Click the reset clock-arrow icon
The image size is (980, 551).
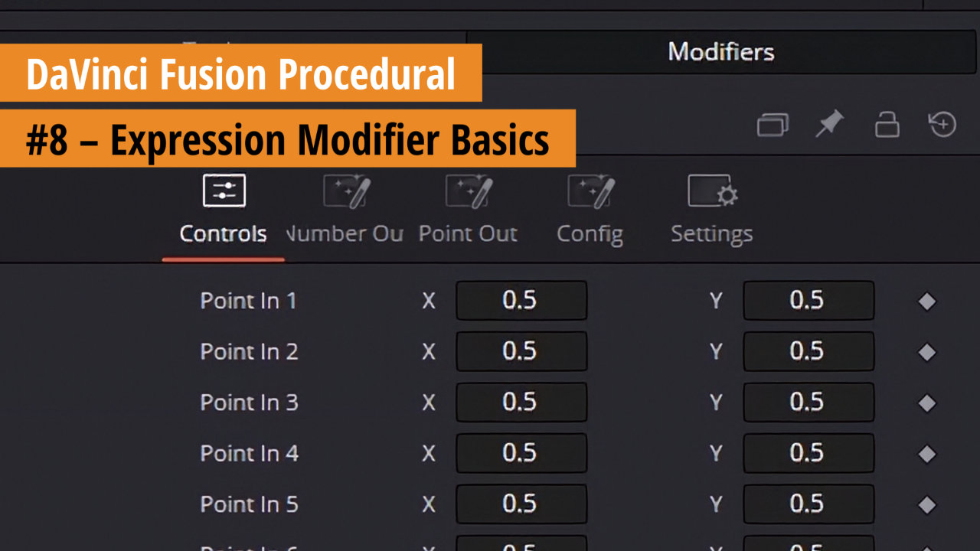pos(942,123)
